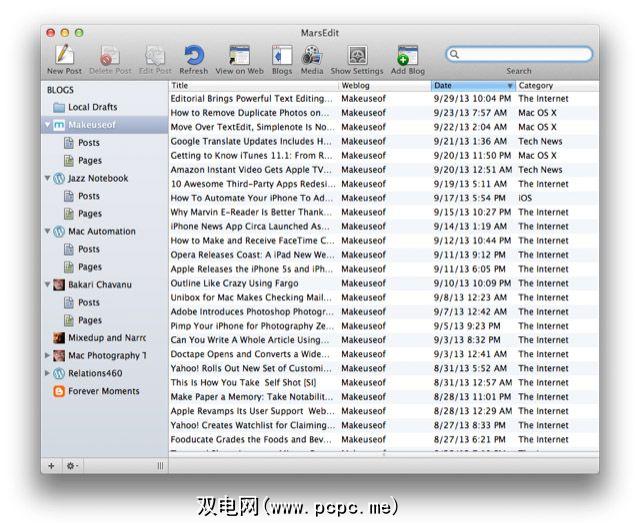This screenshot has width=640, height=530.
Task: Select post 'Doctape Opens and Converts'
Action: click(x=384, y=354)
